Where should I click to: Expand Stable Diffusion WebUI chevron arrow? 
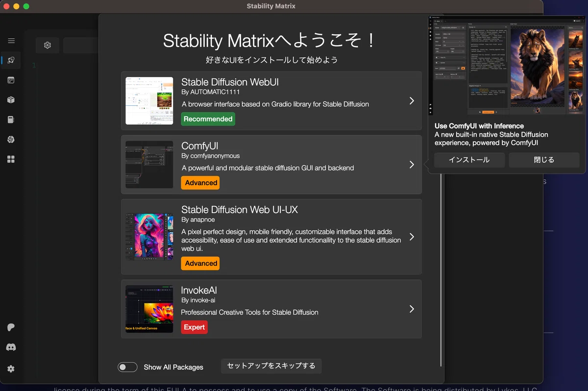pos(412,100)
